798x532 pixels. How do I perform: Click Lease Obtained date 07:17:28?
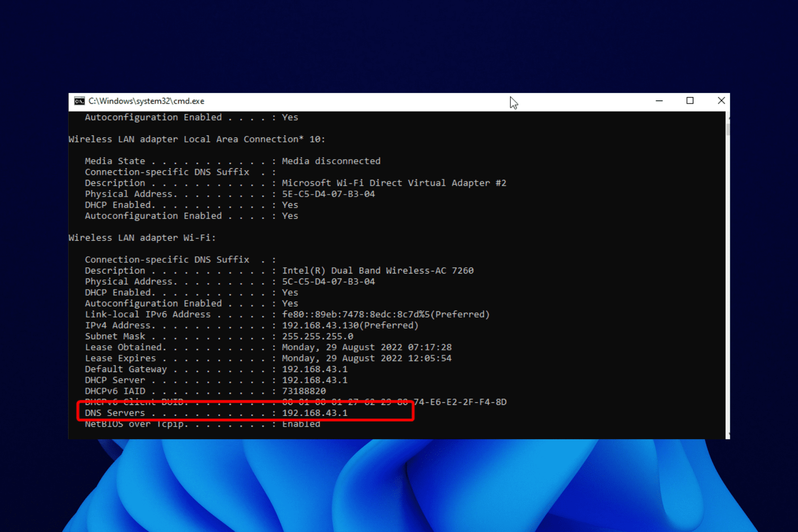367,347
